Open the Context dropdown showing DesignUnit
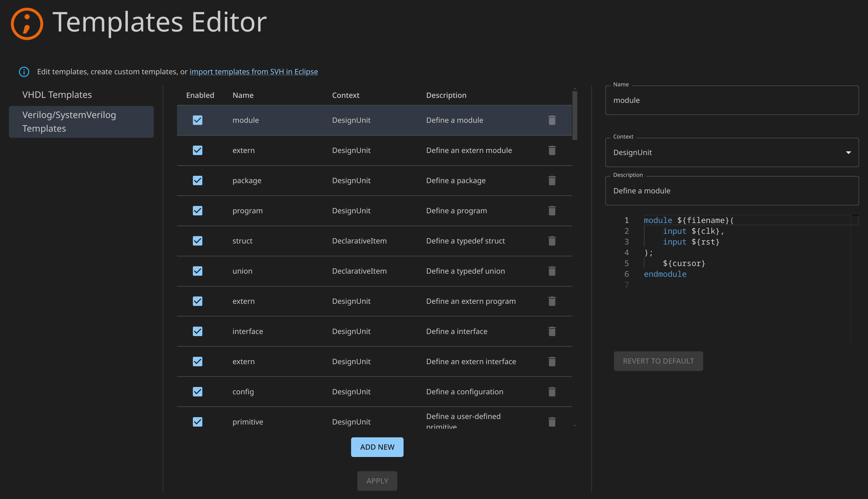Screen dimensions: 868x499 (732, 152)
